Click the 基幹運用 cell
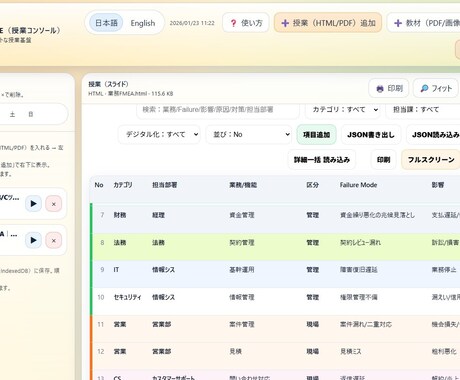The image size is (460, 380). click(242, 270)
